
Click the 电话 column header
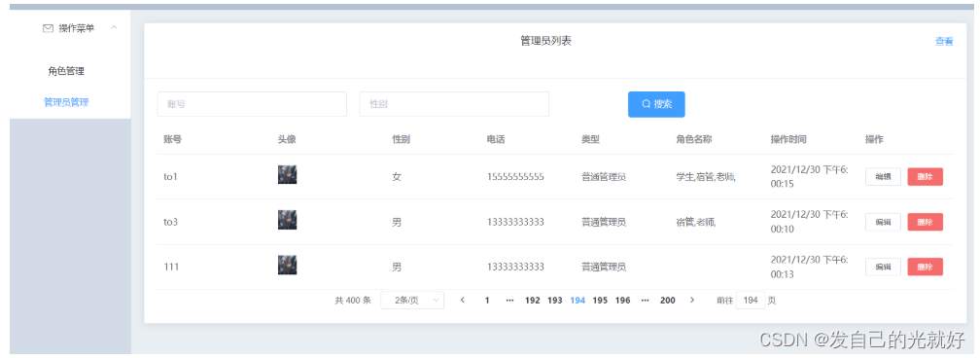pos(496,139)
